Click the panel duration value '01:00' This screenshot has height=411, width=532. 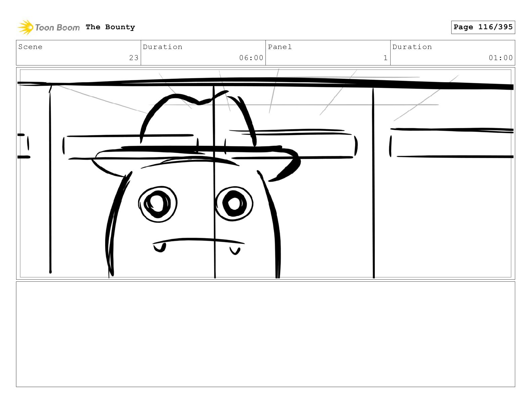(501, 58)
